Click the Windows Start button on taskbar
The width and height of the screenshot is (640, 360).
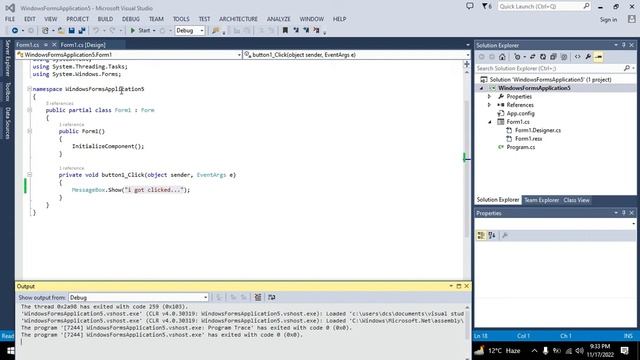pyautogui.click(x=11, y=351)
